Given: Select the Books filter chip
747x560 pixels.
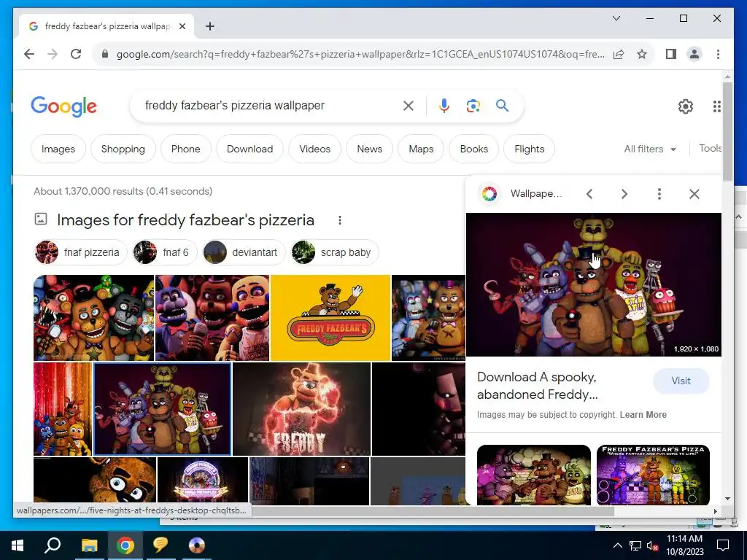Looking at the screenshot, I should point(474,149).
